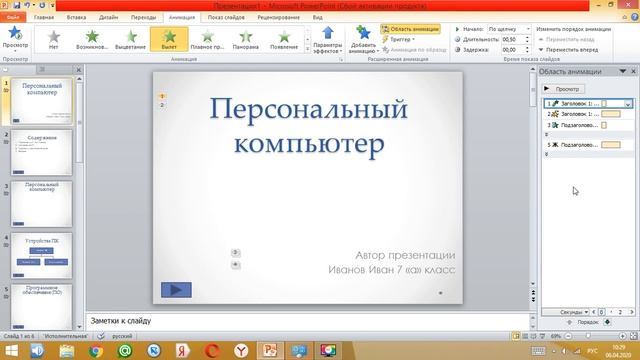
Task: Open the 'Файл' tab
Action: [13, 17]
